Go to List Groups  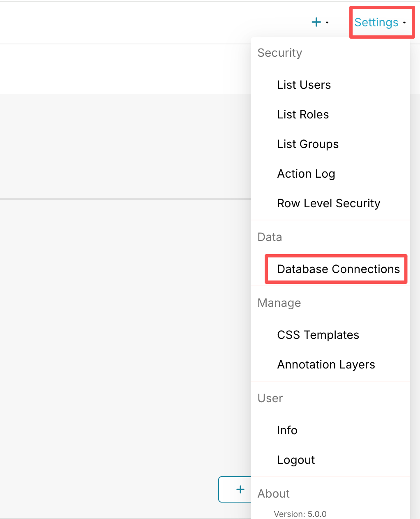click(x=308, y=144)
